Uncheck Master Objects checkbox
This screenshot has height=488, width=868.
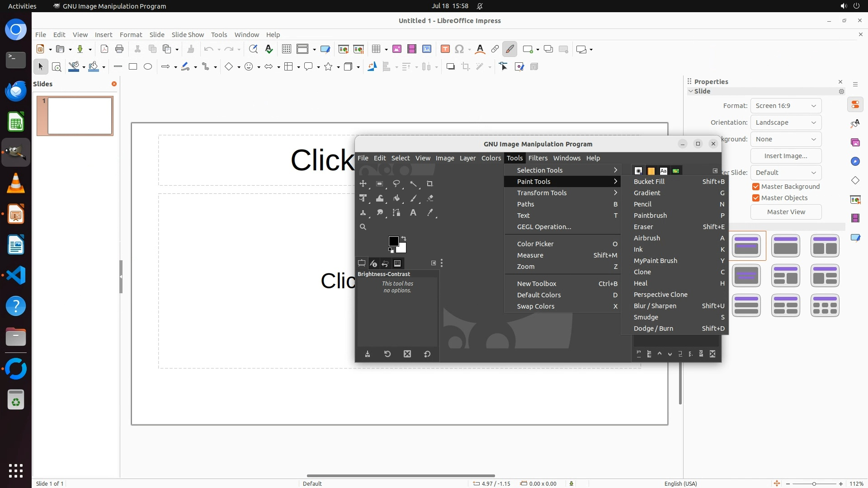coord(755,198)
